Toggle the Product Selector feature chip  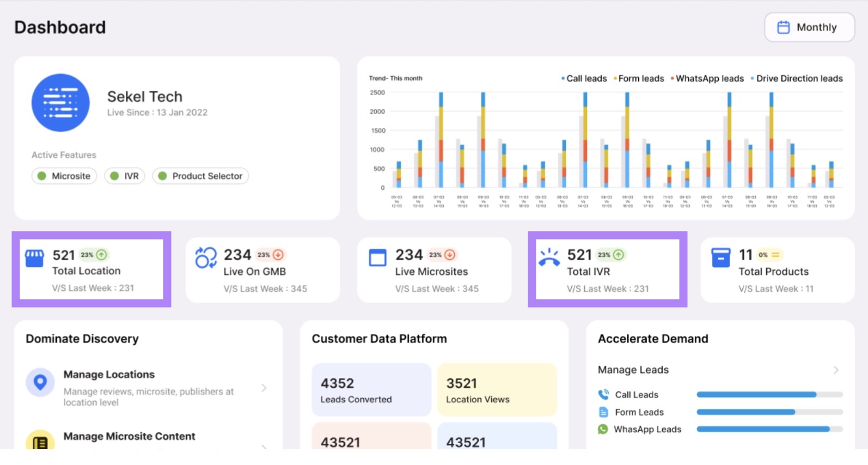(200, 176)
